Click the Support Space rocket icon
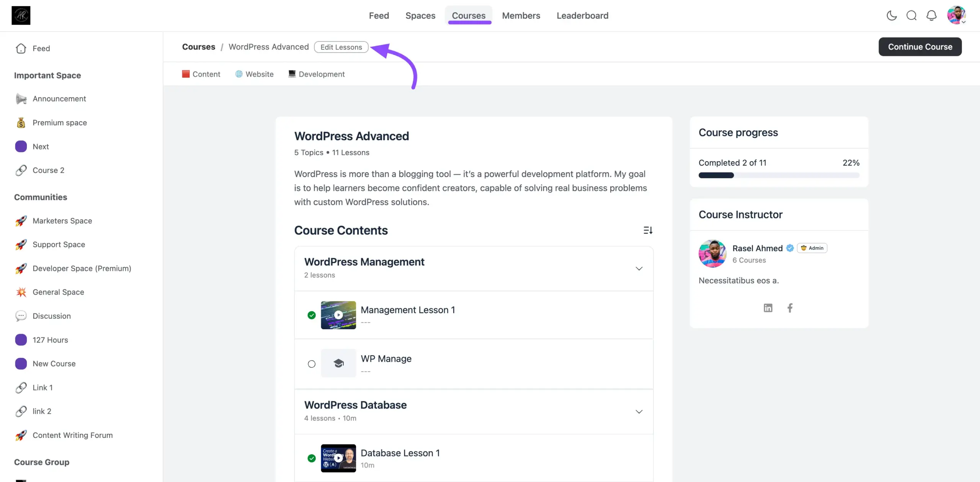The width and height of the screenshot is (980, 482). (21, 244)
